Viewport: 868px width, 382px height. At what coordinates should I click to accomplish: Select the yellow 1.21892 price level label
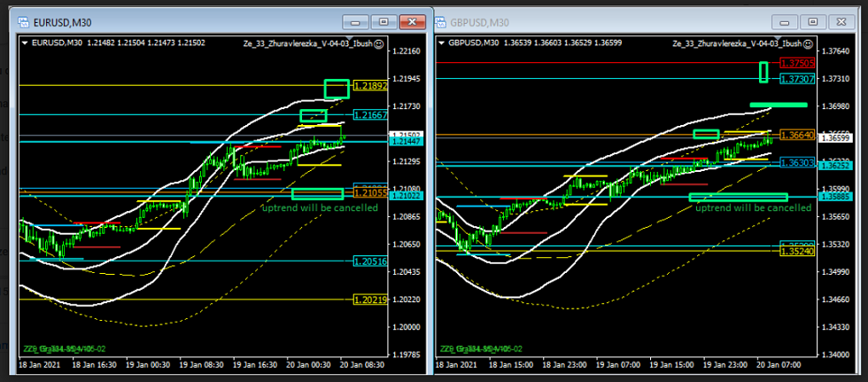[369, 86]
